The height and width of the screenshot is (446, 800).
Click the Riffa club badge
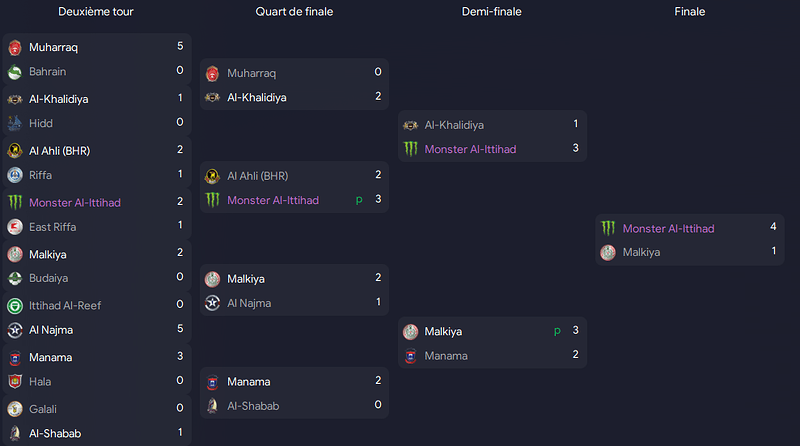15,176
